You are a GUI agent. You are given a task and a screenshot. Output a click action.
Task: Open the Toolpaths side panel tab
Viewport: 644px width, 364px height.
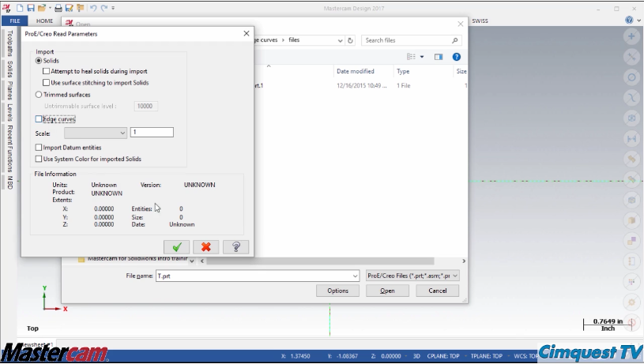9,43
